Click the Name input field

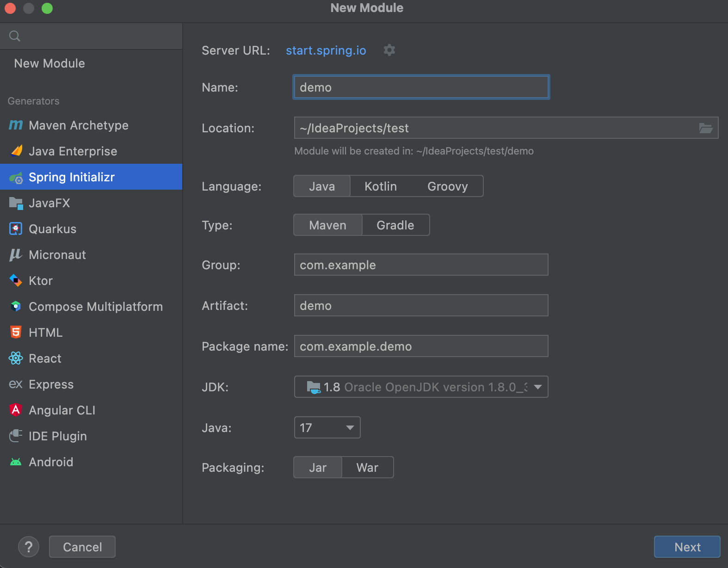tap(421, 87)
